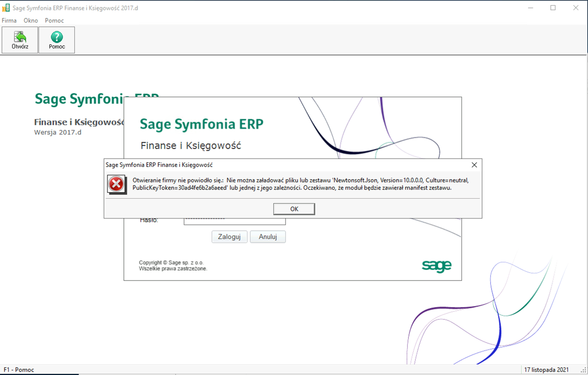The image size is (588, 375).
Task: Click the red error icon in dialog
Action: (x=117, y=184)
